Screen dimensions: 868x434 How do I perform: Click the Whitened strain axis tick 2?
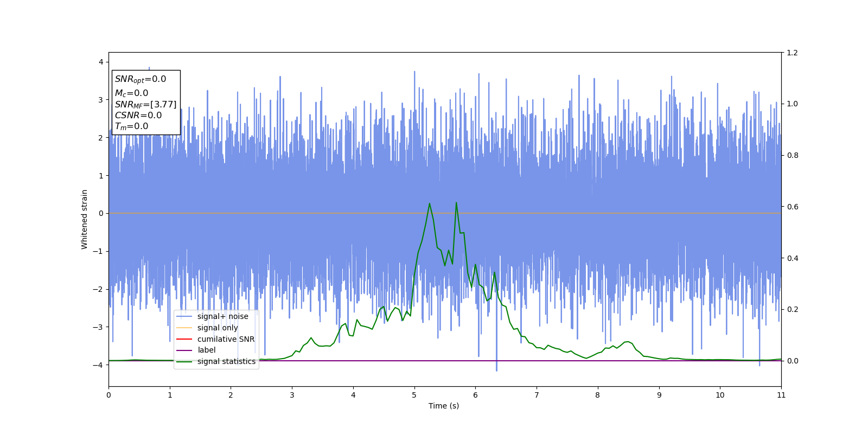pyautogui.click(x=101, y=138)
